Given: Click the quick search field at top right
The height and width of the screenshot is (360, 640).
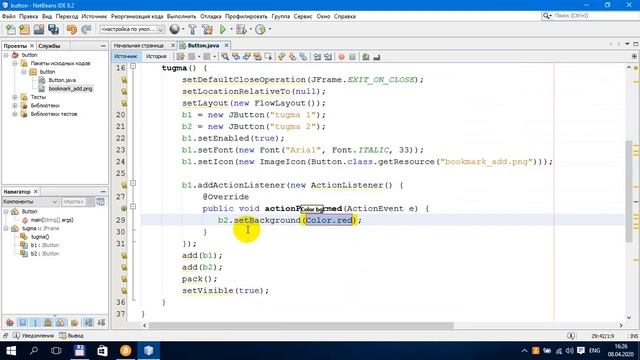Looking at the screenshot, I should pos(589,16).
